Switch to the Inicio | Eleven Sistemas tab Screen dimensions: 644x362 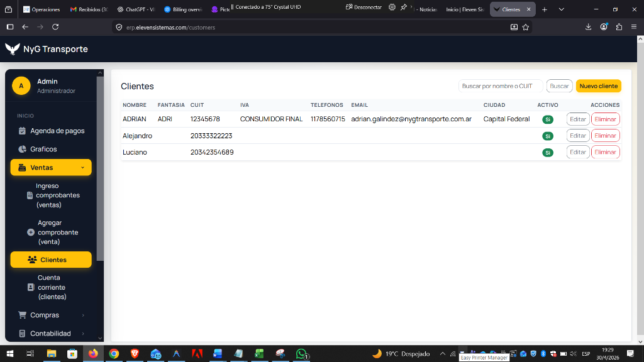pos(465,9)
